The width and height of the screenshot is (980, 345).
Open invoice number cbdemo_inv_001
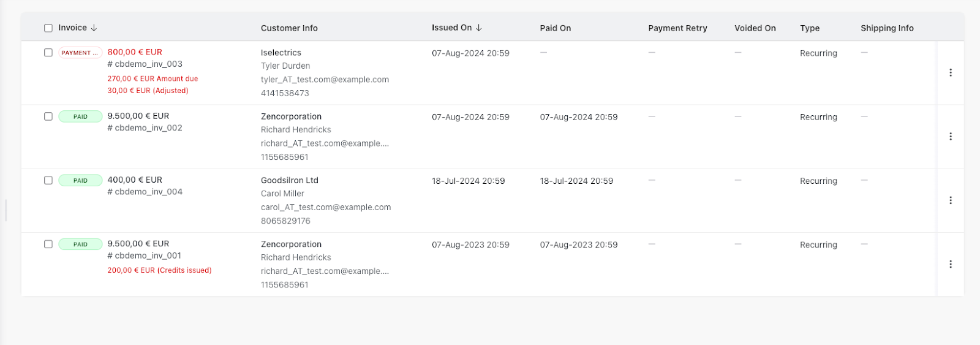(145, 256)
